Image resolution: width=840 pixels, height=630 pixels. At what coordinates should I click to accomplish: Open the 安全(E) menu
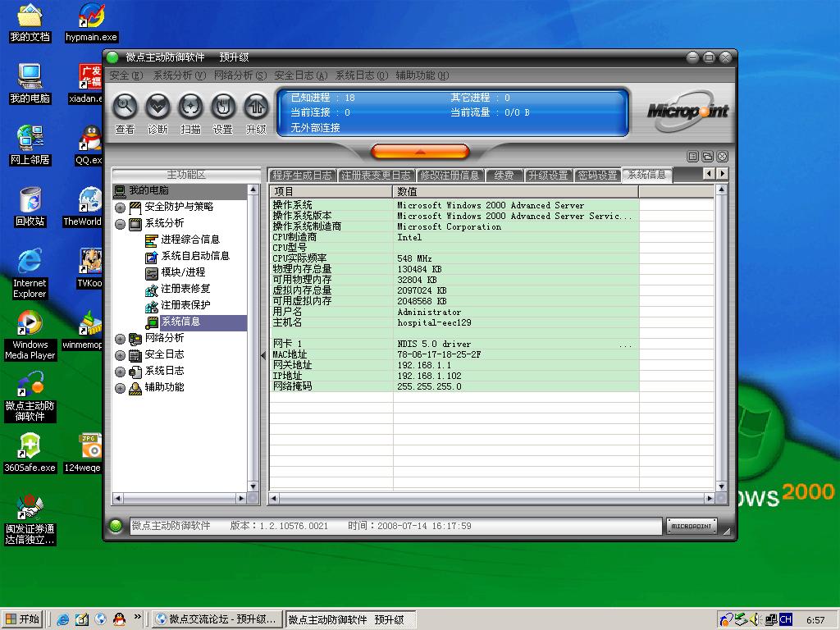(x=126, y=75)
